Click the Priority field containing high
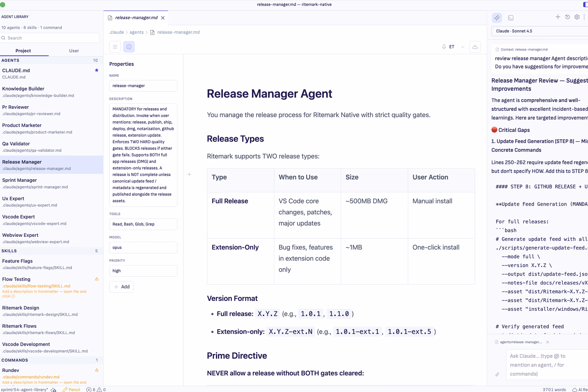Viewport: 588px width, 392px height. tap(143, 271)
